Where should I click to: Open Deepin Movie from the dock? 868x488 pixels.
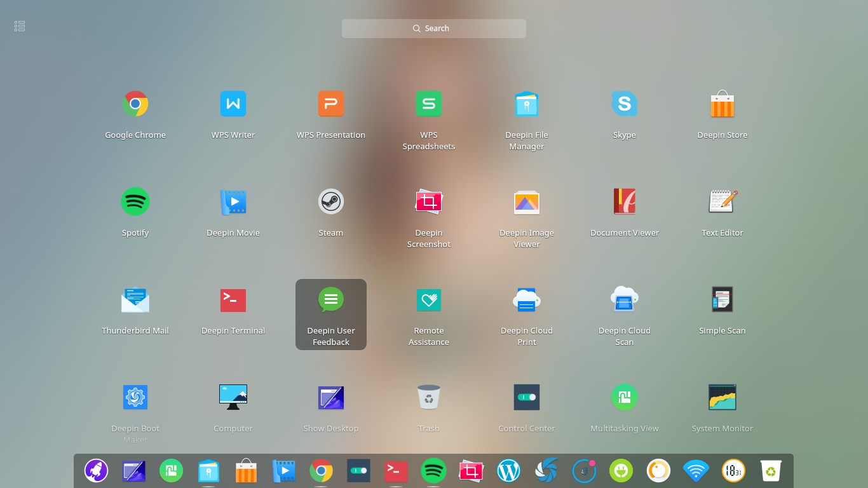click(284, 471)
